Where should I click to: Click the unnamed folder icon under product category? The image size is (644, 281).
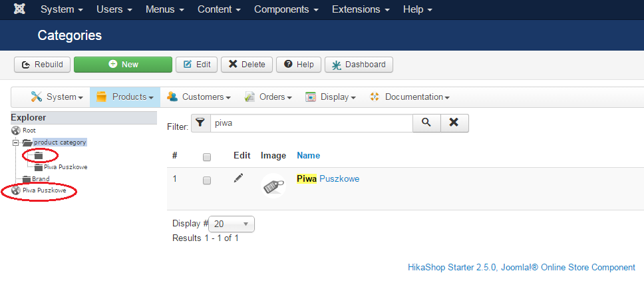(38, 155)
